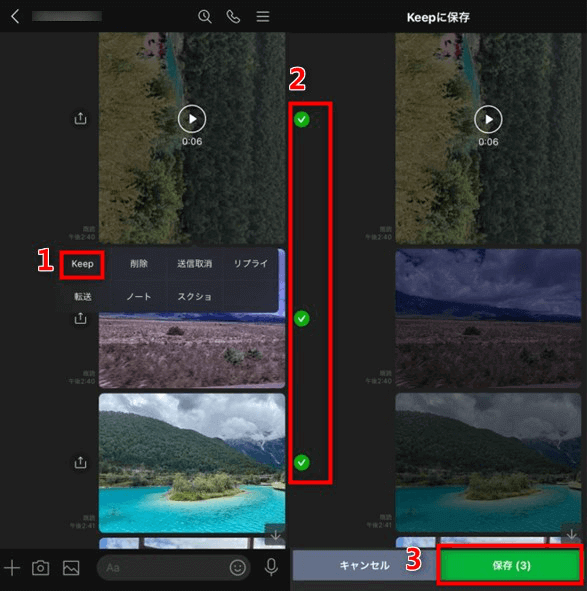Focus the Aa message input field

[173, 568]
